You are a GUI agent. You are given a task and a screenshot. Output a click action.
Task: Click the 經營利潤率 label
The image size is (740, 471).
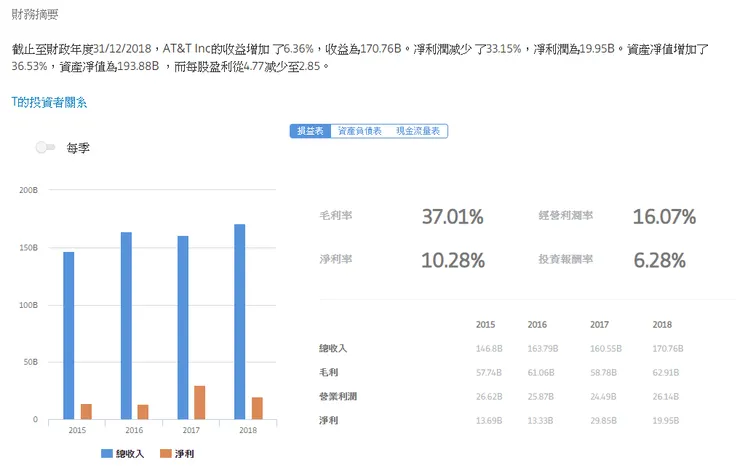tap(566, 216)
